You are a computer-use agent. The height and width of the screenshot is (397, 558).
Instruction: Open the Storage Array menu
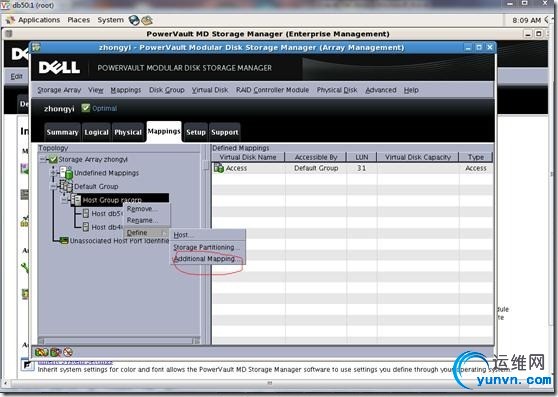[x=59, y=90]
